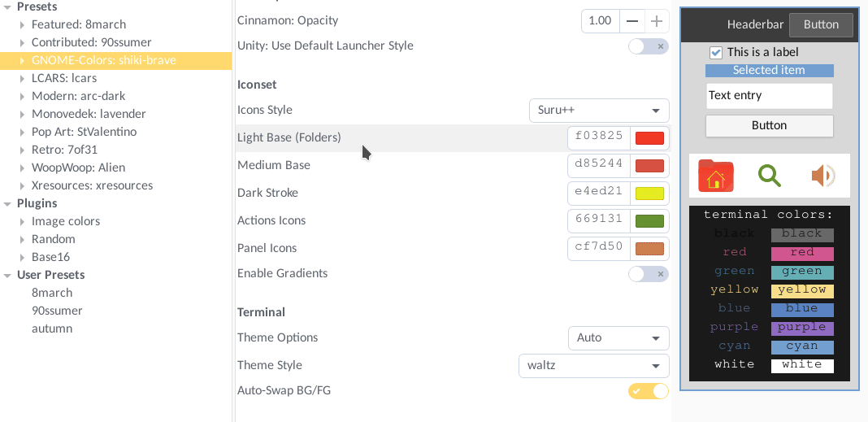The width and height of the screenshot is (868, 422).
Task: Open Terminal Theme Options dropdown
Action: [618, 337]
